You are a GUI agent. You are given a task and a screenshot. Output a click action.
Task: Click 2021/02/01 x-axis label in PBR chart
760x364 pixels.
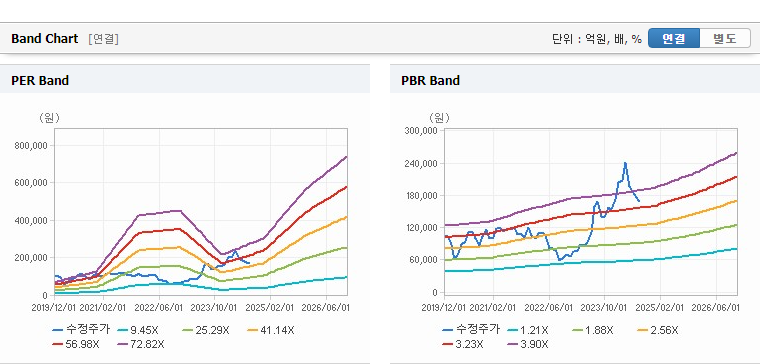(492, 308)
